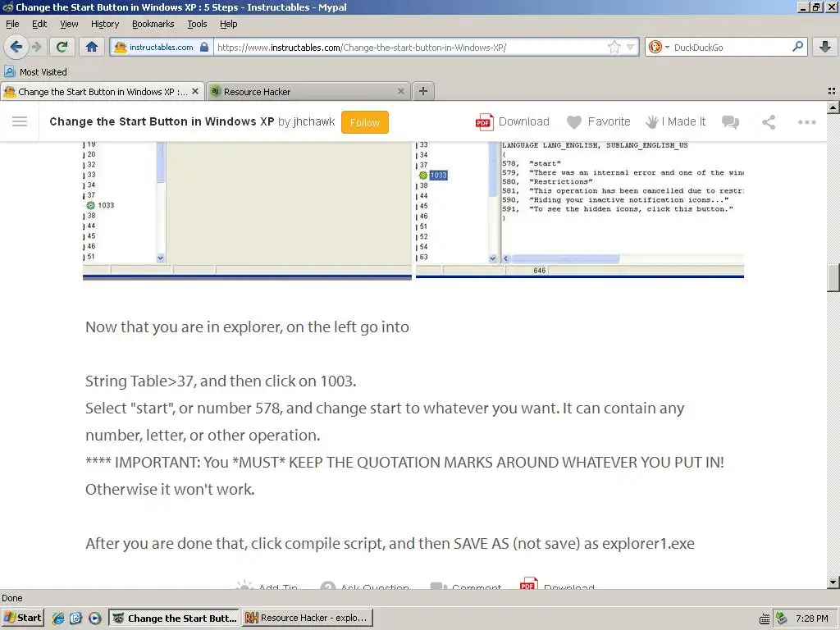Open the Edit menu
The height and width of the screenshot is (630, 840).
[x=39, y=24]
